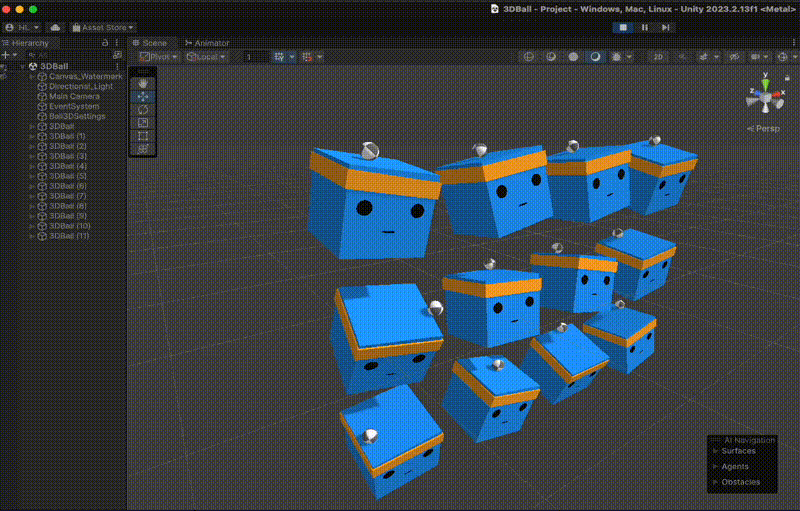
Task: Toggle the Hierarchy panel lock
Action: 105,43
